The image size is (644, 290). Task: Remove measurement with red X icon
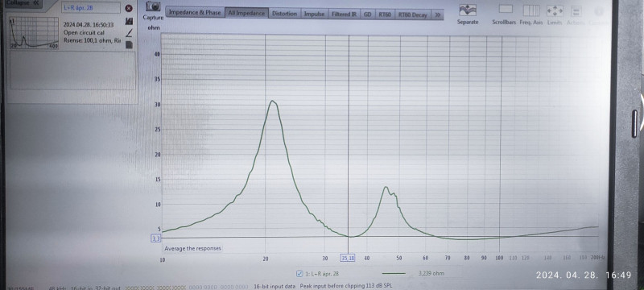129,8
